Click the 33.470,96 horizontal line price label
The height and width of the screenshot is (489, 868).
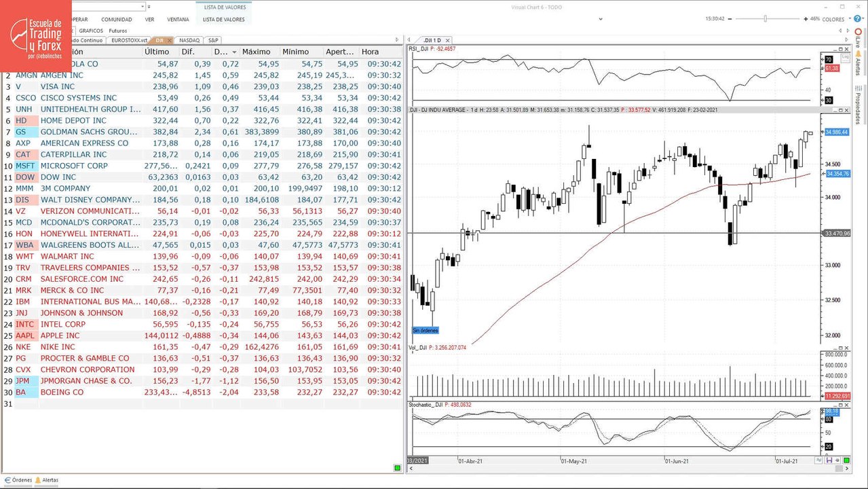[x=837, y=234]
